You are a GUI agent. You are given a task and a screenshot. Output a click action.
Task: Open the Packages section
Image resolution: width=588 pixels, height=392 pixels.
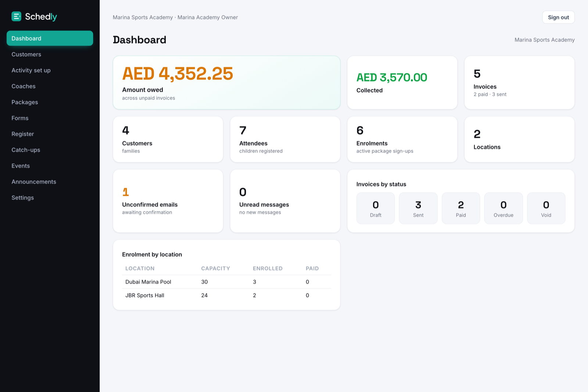tap(50, 102)
